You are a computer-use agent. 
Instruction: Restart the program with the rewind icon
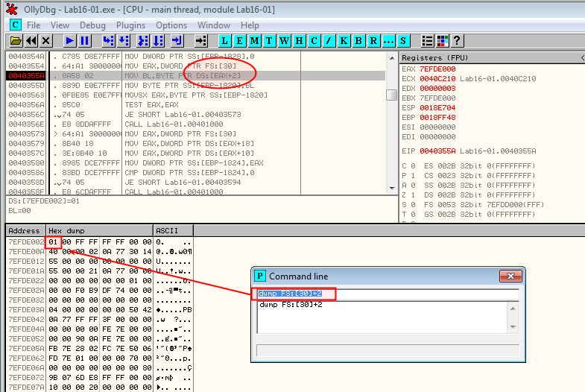coord(31,41)
